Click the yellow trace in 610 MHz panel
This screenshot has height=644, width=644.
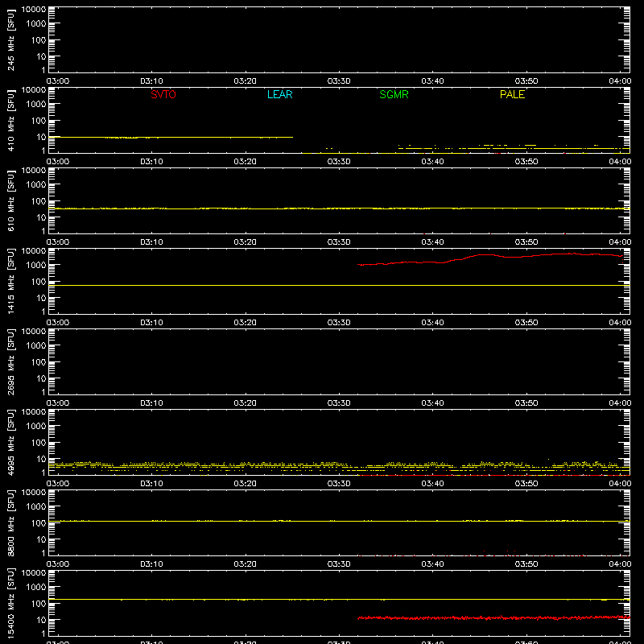click(339, 208)
